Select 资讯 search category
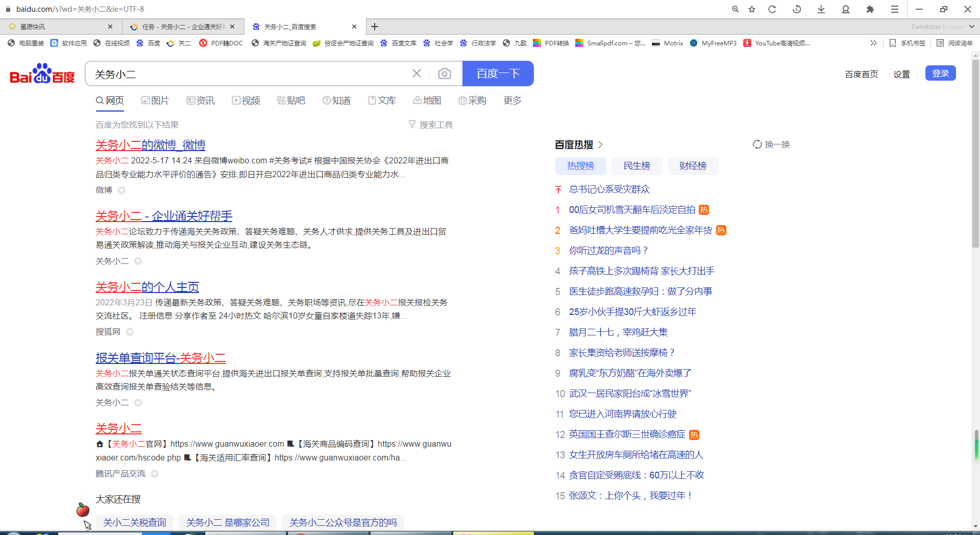This screenshot has width=980, height=535. tap(201, 101)
